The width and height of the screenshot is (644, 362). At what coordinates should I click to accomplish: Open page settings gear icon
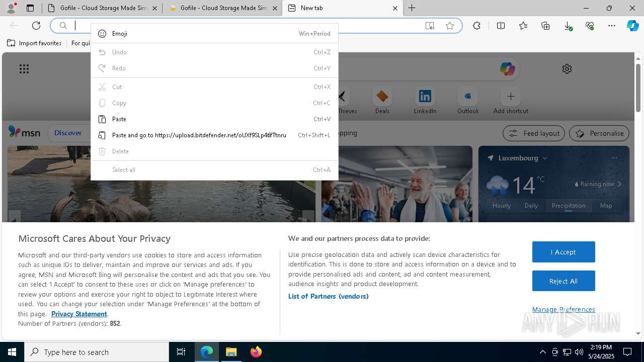coord(567,69)
